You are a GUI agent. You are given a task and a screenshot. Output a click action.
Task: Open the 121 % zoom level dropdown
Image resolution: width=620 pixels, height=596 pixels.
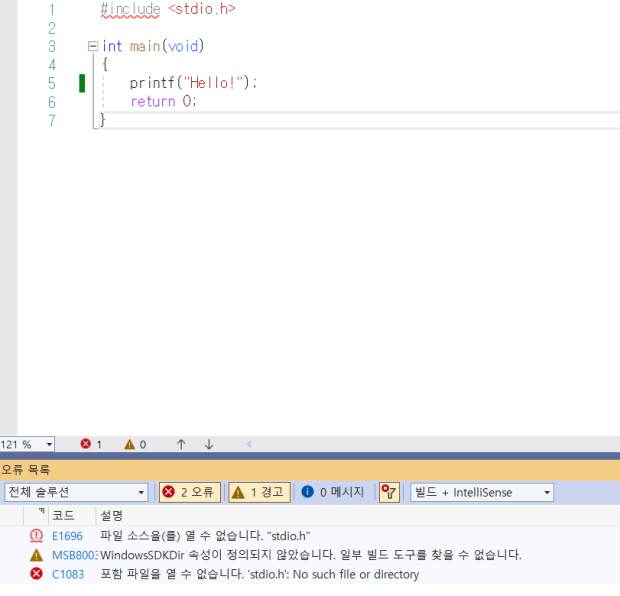(x=49, y=444)
